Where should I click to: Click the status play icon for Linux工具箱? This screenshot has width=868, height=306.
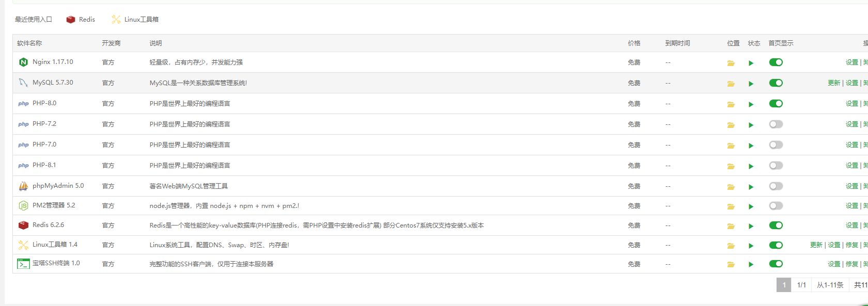[x=751, y=246]
